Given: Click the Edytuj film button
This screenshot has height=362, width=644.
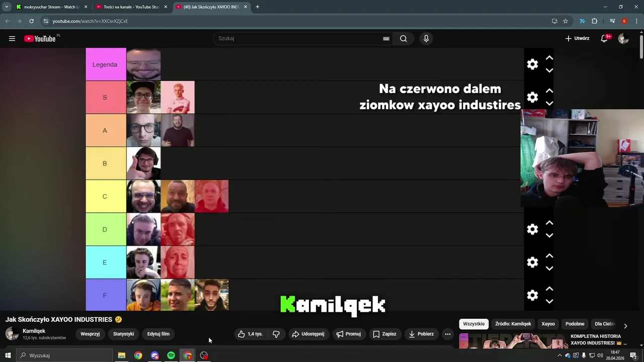Looking at the screenshot, I should click(x=158, y=334).
